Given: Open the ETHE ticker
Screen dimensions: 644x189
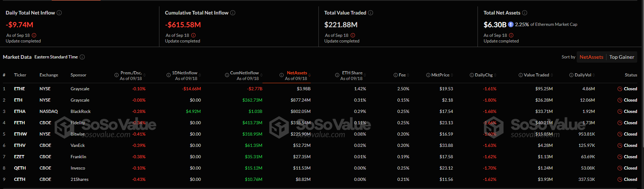Looking at the screenshot, I should 19,89.
